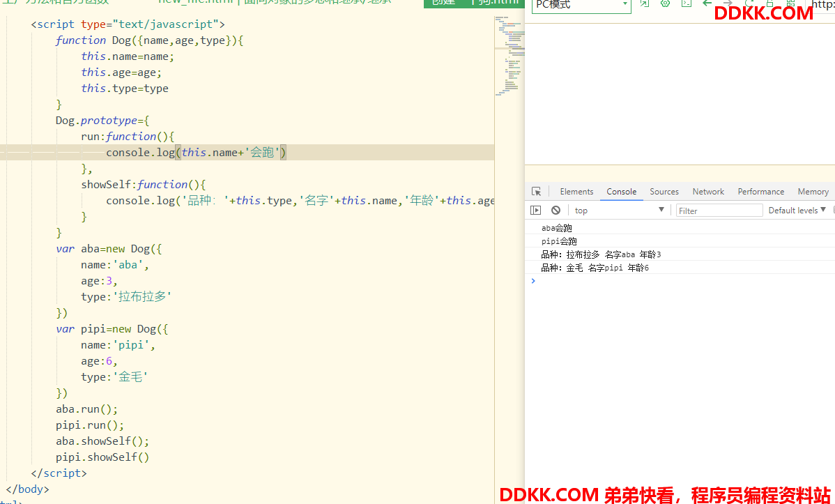Image resolution: width=835 pixels, height=504 pixels.
Task: Open preview in external browser icon
Action: tap(644, 3)
